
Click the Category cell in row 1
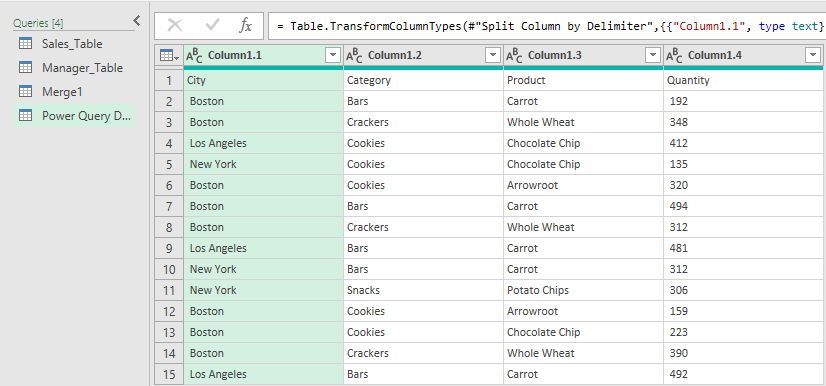tap(424, 81)
